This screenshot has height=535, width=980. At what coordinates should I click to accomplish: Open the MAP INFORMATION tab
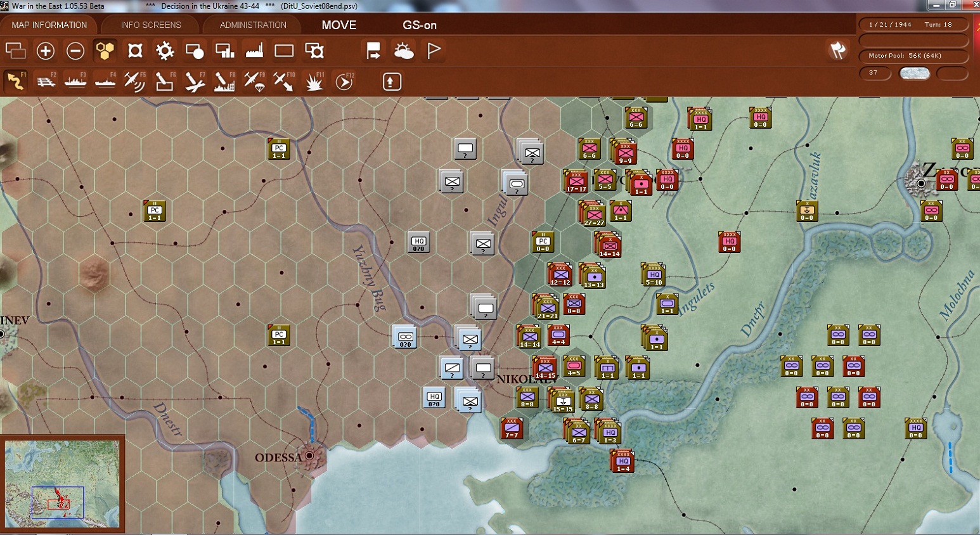(49, 25)
